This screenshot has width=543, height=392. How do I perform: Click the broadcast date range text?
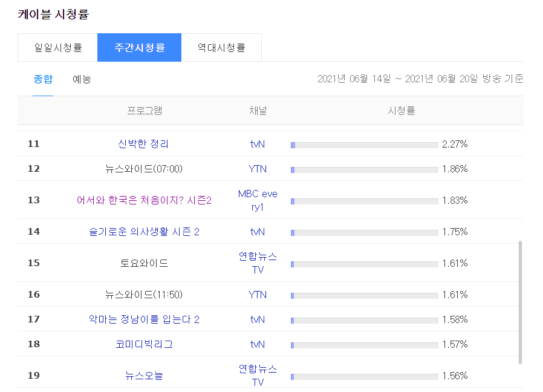tap(420, 79)
